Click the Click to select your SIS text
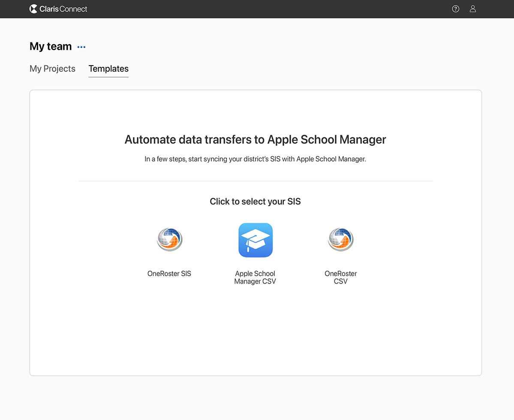The height and width of the screenshot is (420, 514). (255, 202)
